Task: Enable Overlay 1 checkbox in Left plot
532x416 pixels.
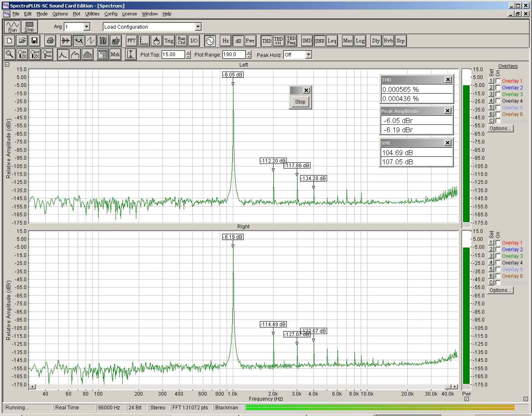Action: pos(498,81)
